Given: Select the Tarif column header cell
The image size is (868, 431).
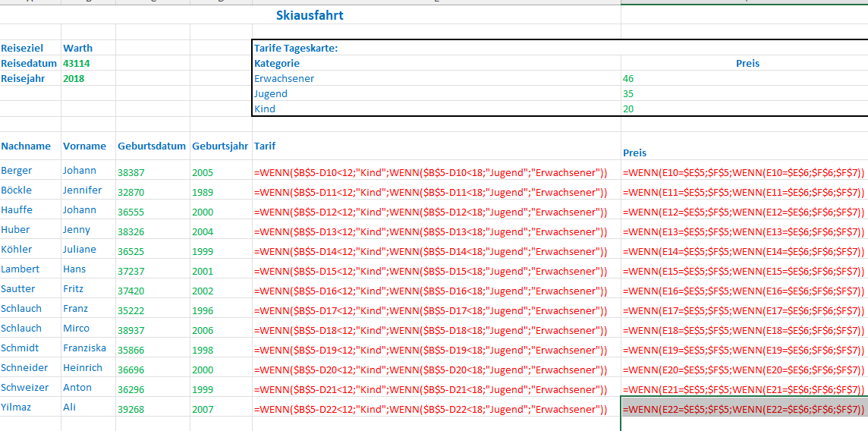Looking at the screenshot, I should click(x=266, y=146).
